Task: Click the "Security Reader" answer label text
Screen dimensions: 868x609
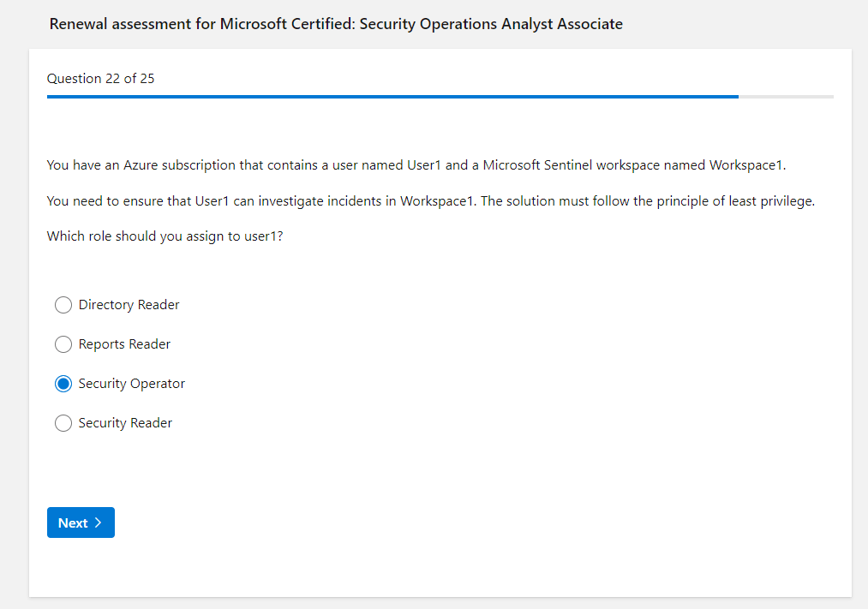Action: tap(125, 423)
